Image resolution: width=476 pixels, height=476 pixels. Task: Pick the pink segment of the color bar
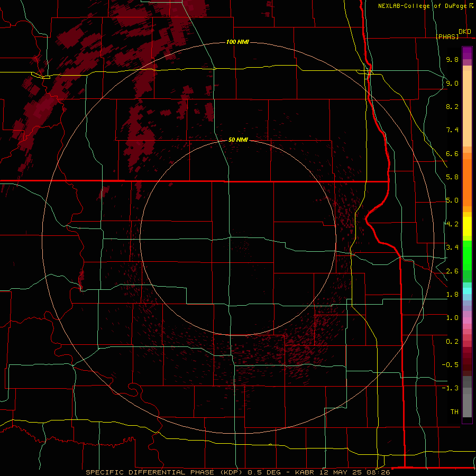coord(467,321)
